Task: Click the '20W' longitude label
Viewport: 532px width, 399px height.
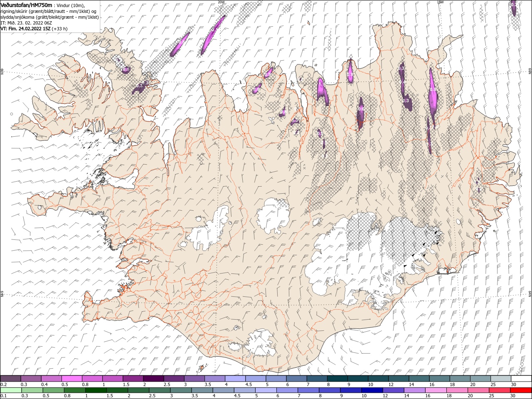Action: pos(221,2)
